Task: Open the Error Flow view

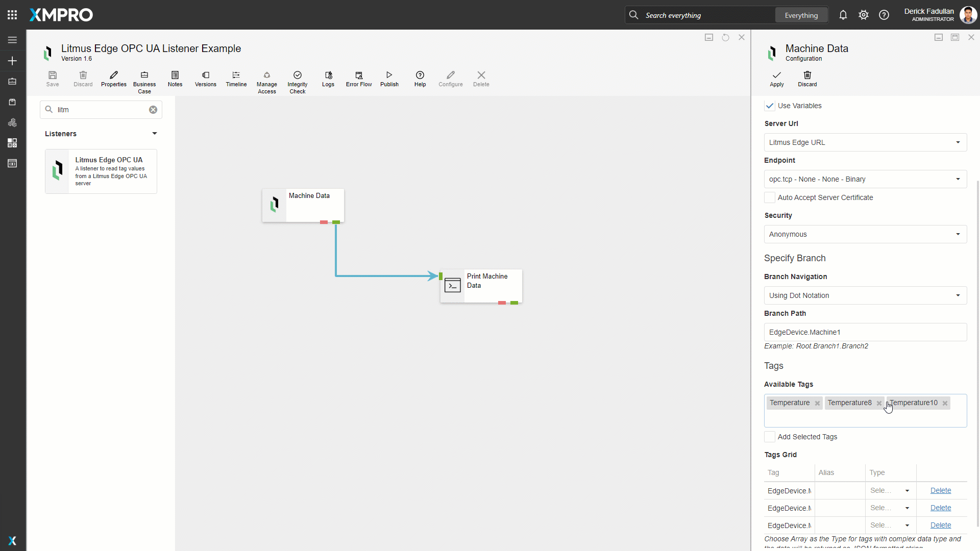Action: (358, 79)
